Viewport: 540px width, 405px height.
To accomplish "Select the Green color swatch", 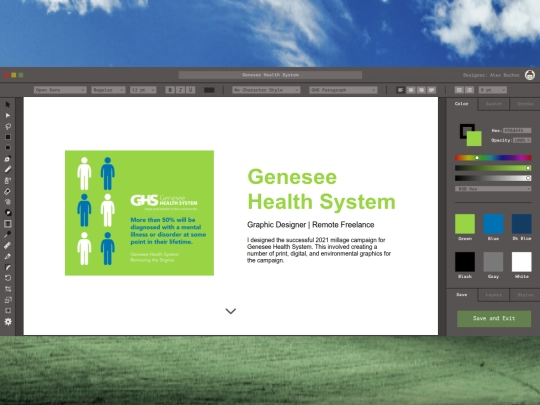I will 465,224.
